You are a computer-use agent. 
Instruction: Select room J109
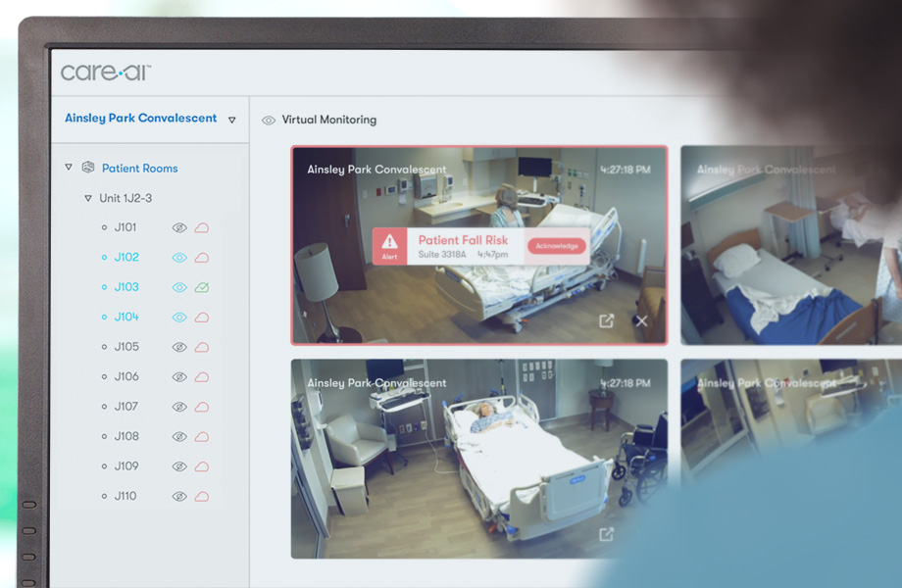point(126,466)
